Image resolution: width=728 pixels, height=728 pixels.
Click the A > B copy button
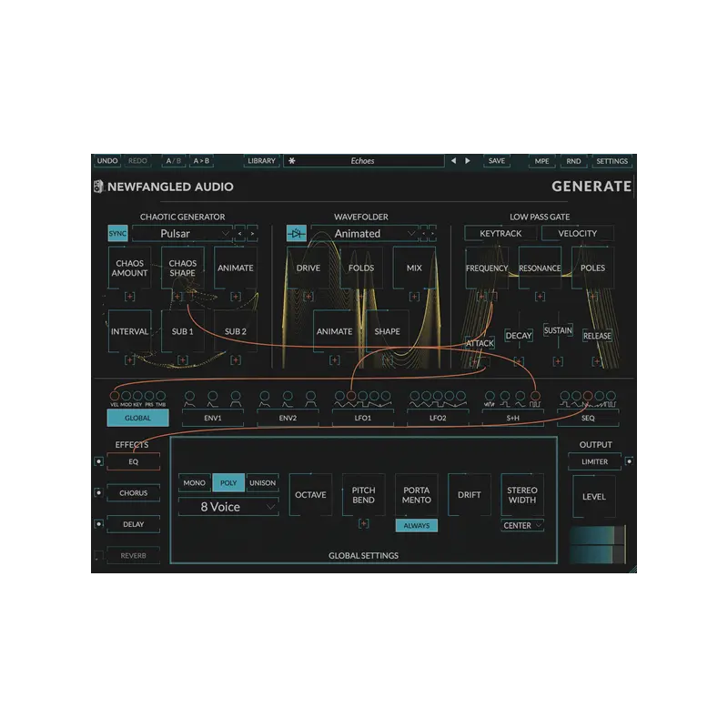click(x=201, y=161)
